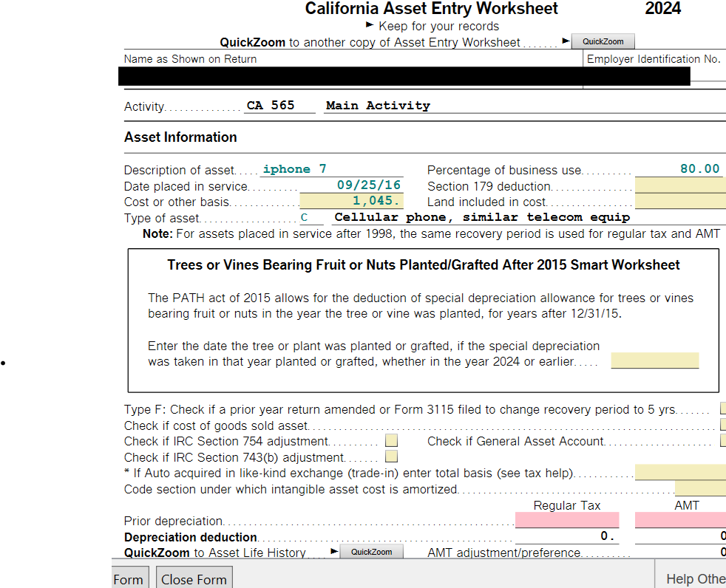
Task: Tick the General Asset Account checkbox
Action: [722, 442]
